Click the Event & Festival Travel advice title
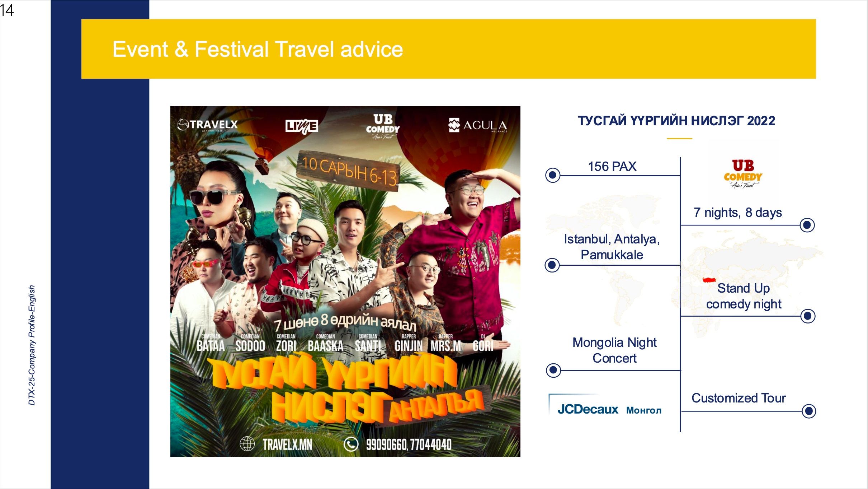Image resolution: width=868 pixels, height=489 pixels. click(258, 49)
